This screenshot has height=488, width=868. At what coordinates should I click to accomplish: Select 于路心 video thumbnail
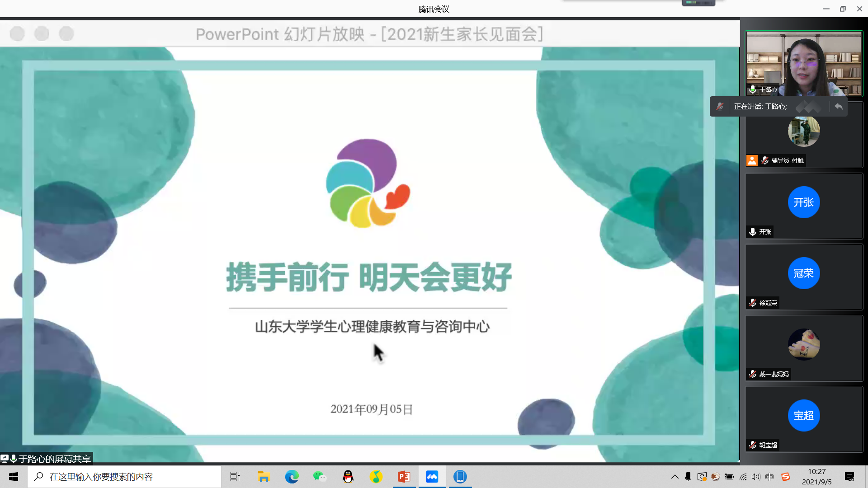tap(804, 63)
